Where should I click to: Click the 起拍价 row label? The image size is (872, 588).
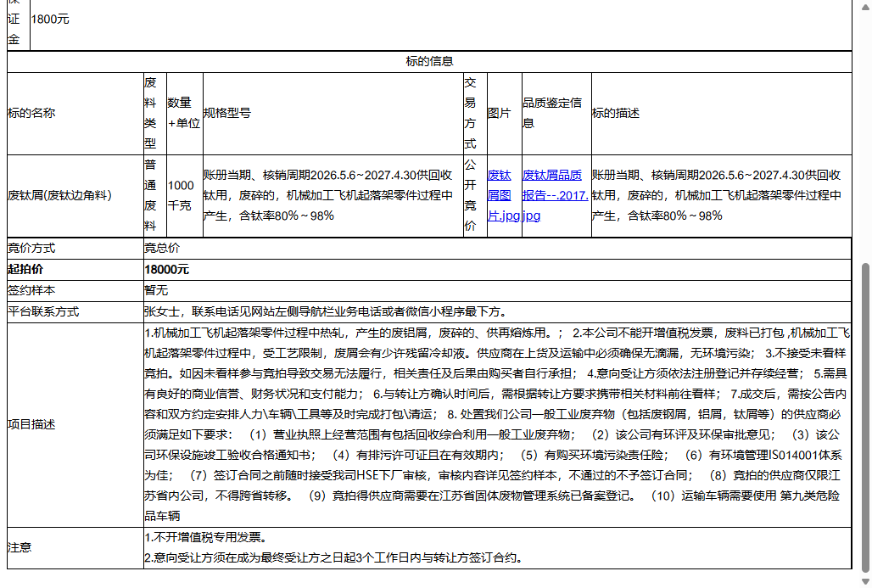point(25,269)
